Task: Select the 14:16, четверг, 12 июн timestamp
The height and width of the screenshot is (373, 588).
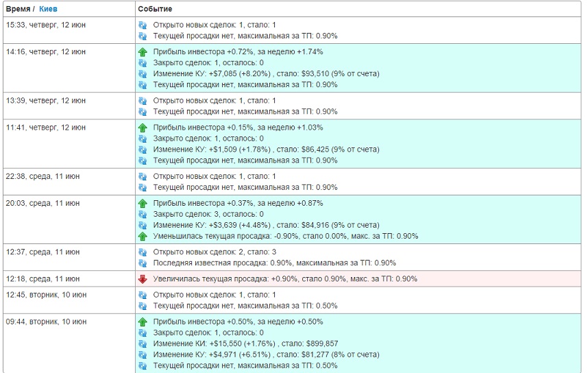Action: pyautogui.click(x=46, y=52)
